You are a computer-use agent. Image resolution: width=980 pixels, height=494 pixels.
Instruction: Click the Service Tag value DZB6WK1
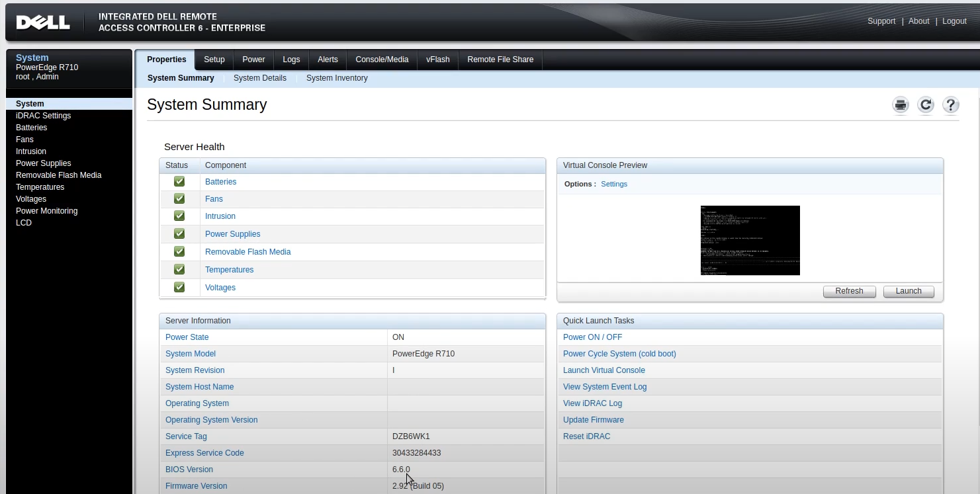pos(411,436)
